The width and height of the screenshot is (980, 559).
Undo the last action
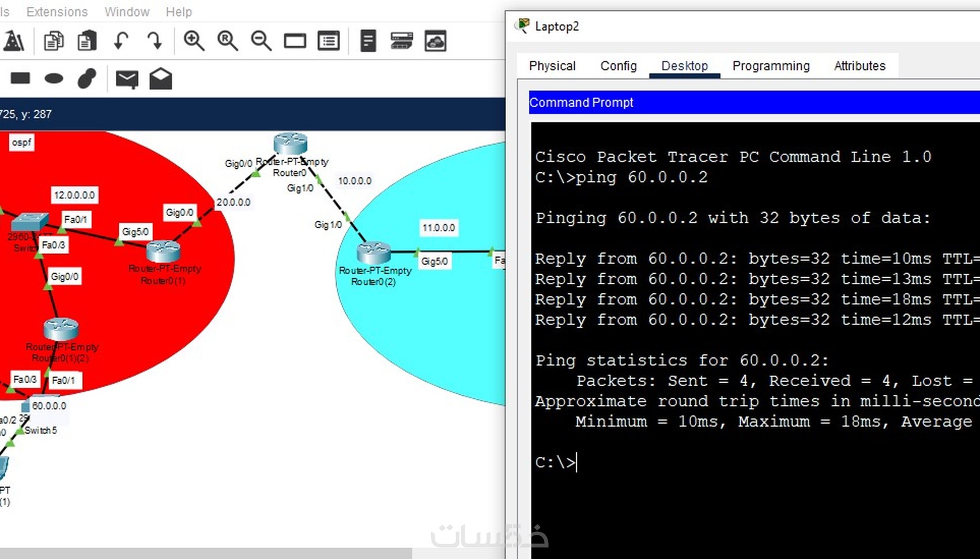(x=121, y=41)
